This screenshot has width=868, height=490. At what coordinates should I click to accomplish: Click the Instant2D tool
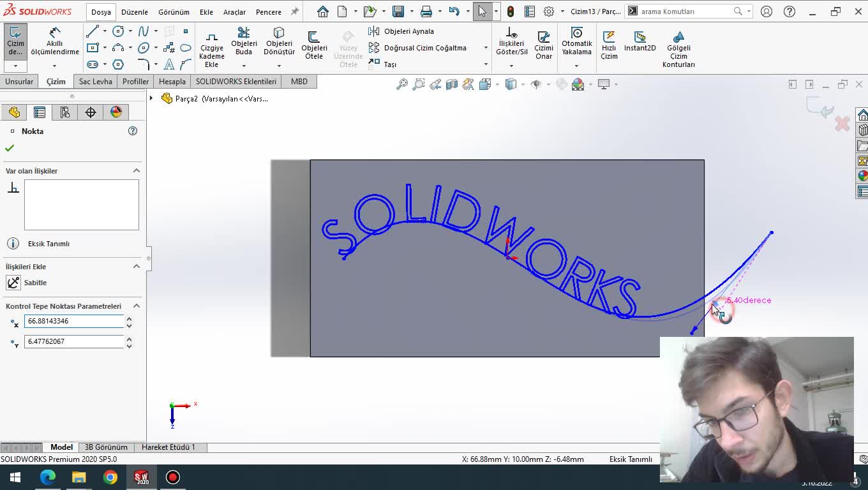pyautogui.click(x=640, y=40)
